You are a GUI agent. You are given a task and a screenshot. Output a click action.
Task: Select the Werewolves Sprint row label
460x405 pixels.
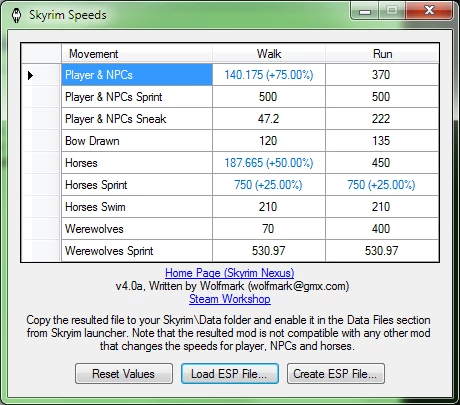pyautogui.click(x=137, y=251)
